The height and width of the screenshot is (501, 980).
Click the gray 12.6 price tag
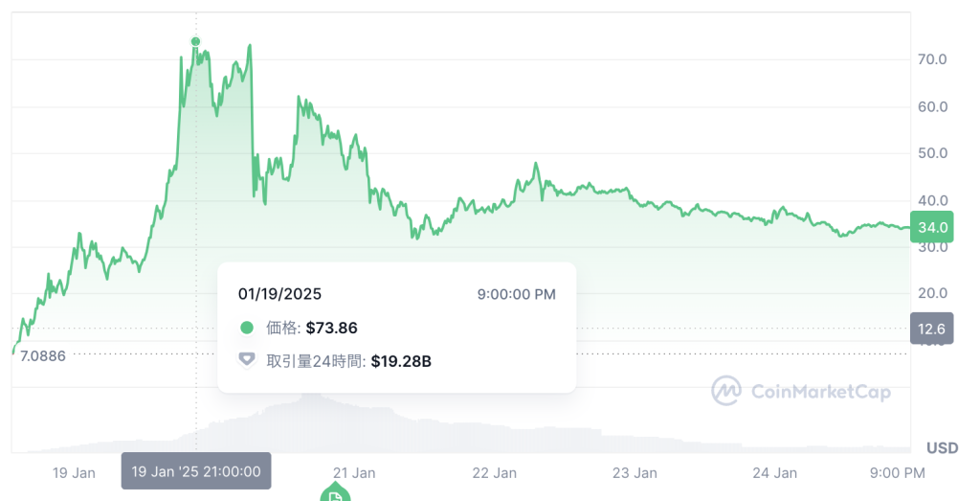(932, 329)
